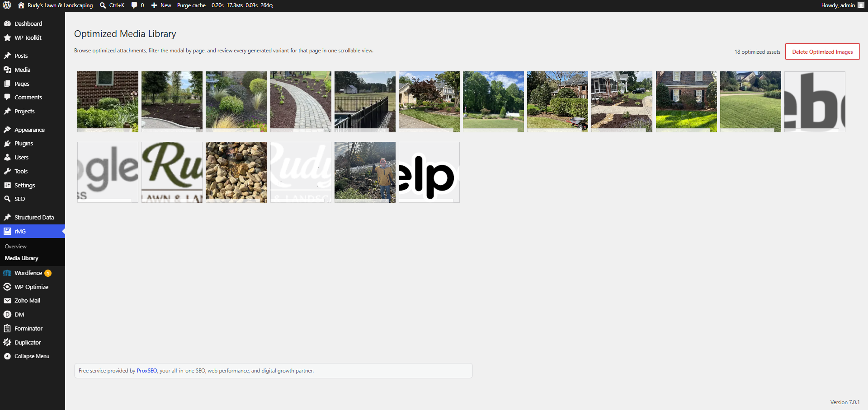Image resolution: width=868 pixels, height=410 pixels.
Task: Click the Wordfence notification badge
Action: 48,273
